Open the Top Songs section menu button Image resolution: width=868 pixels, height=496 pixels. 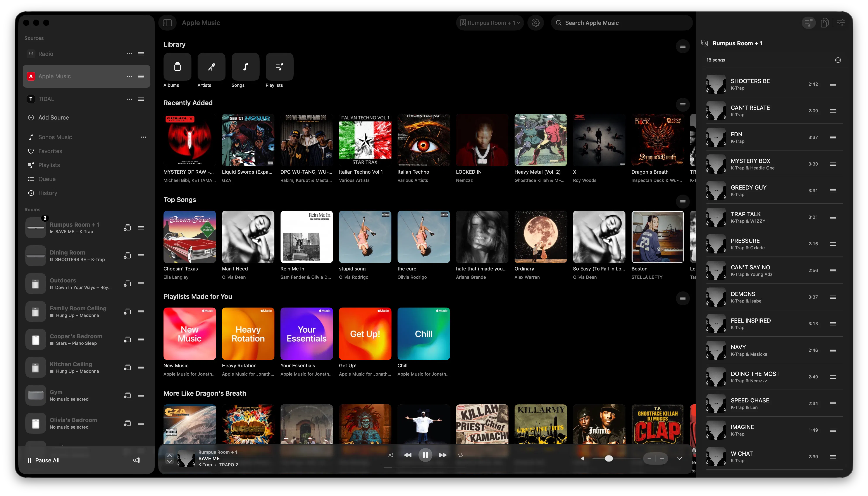[x=682, y=202]
